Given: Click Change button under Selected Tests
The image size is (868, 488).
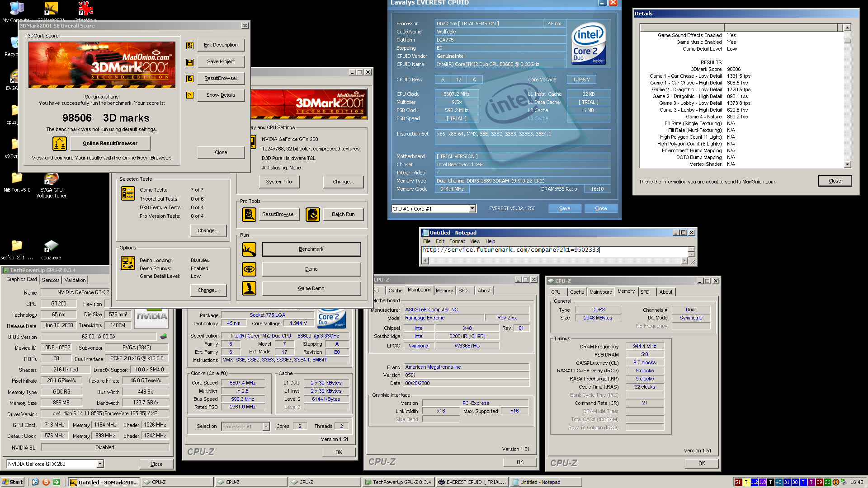Looking at the screenshot, I should tap(208, 231).
